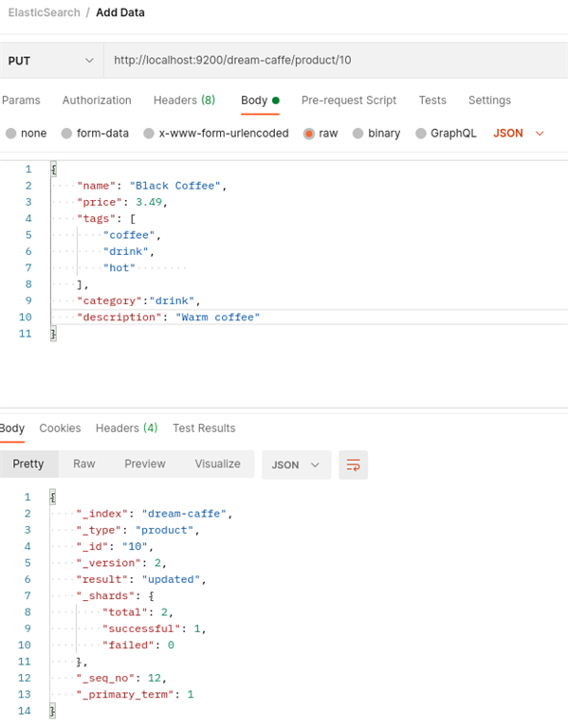Switch to the Params tab
Screen dimensions: 568x728
click(21, 100)
